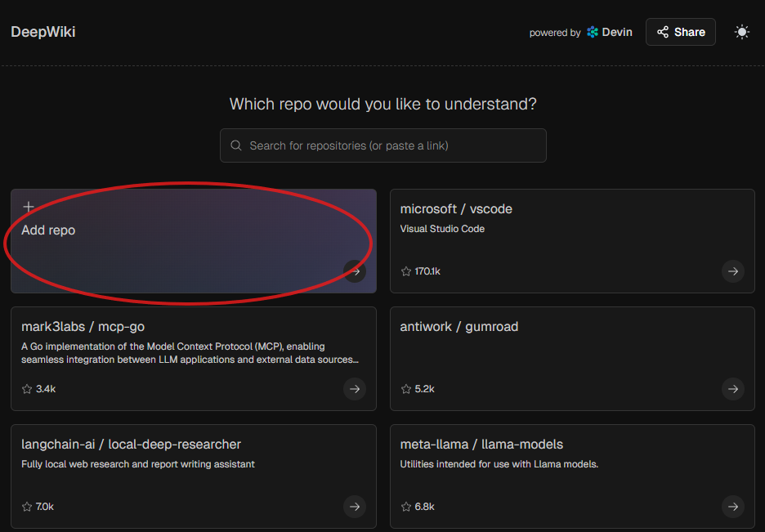Open microsoft / vscode repo card
The width and height of the screenshot is (765, 532).
(x=572, y=241)
